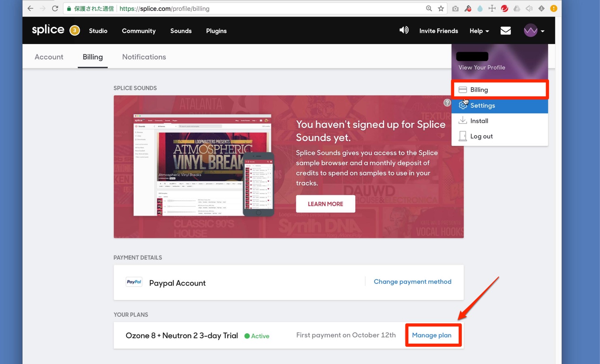
Task: Switch to the Notifications tab
Action: coord(144,57)
